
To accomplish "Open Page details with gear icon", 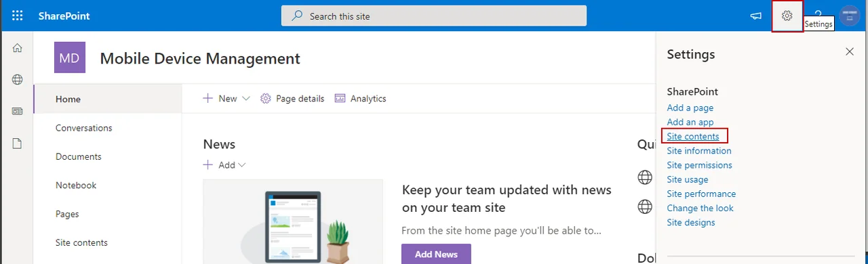I will (x=292, y=99).
